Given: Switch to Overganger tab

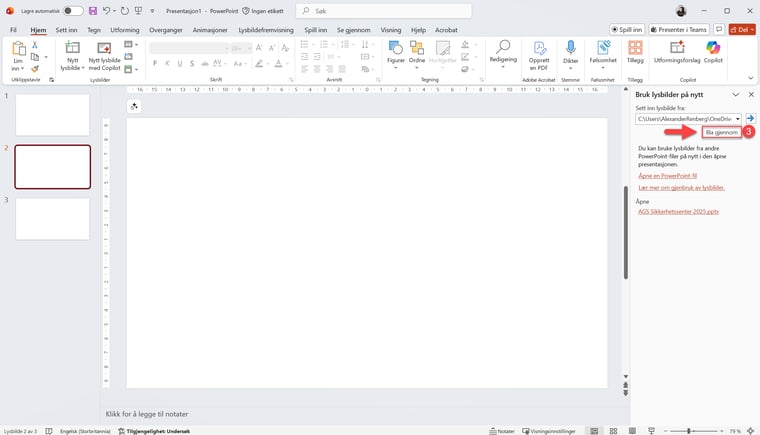Looking at the screenshot, I should [x=166, y=30].
